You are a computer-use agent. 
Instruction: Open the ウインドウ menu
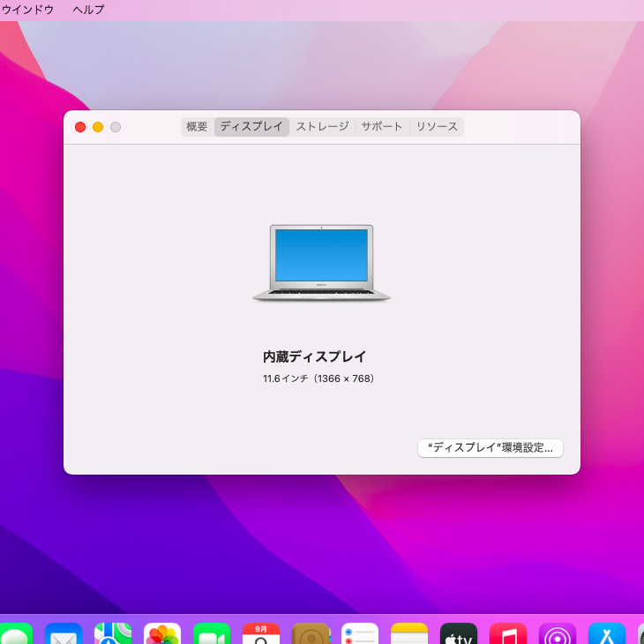28,10
